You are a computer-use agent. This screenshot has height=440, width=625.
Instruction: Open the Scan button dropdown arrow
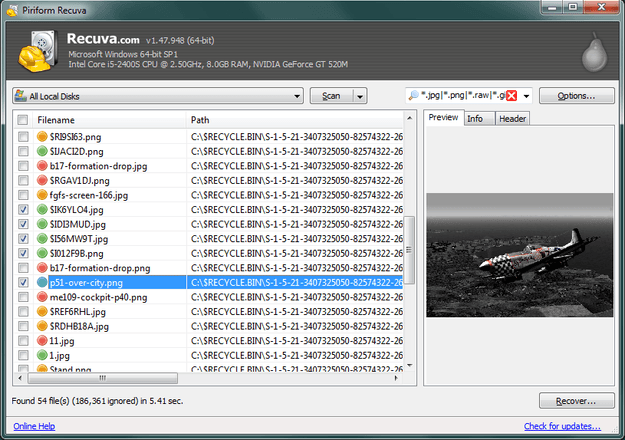tap(360, 96)
